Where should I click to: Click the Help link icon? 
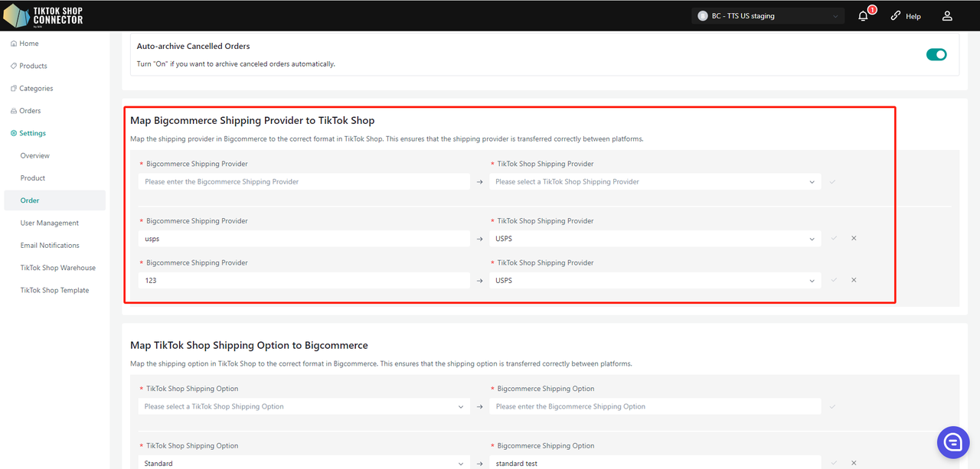click(x=896, y=16)
